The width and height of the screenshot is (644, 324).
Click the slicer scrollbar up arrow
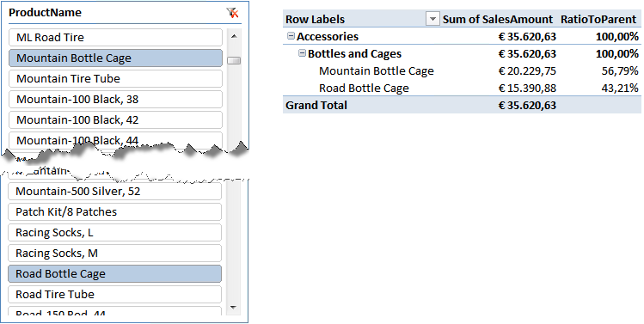point(234,37)
